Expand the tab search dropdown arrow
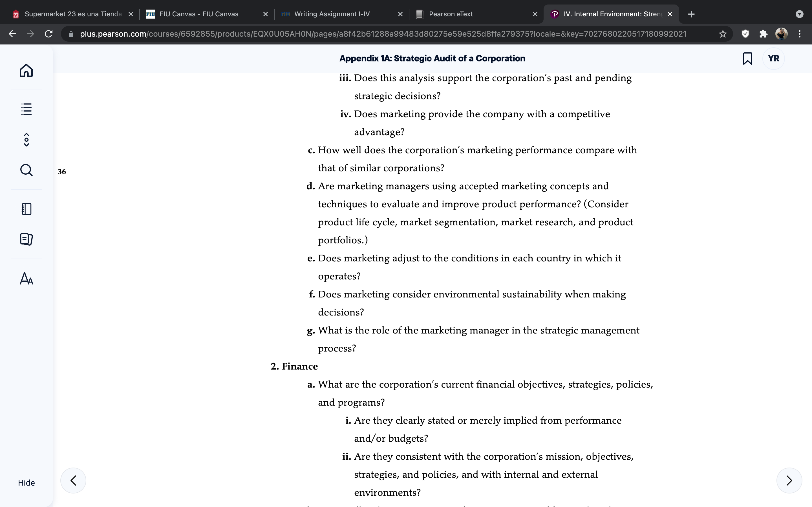The width and height of the screenshot is (812, 507). click(800, 14)
